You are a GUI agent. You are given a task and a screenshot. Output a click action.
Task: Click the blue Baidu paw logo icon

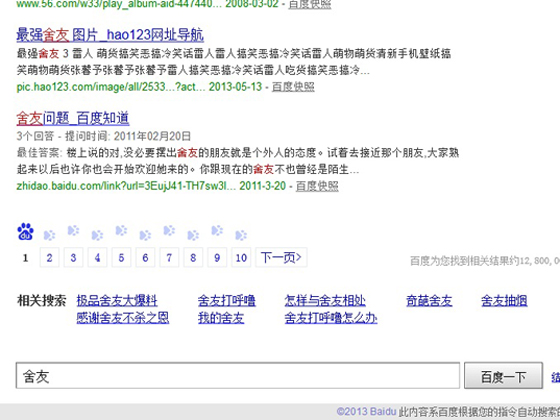[25, 232]
